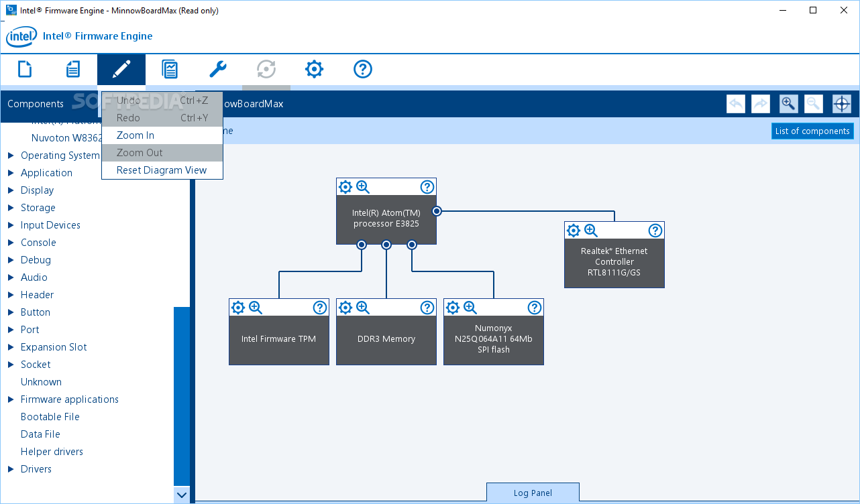Inspect Numonyx SPI flash magnifier icon

[x=470, y=308]
